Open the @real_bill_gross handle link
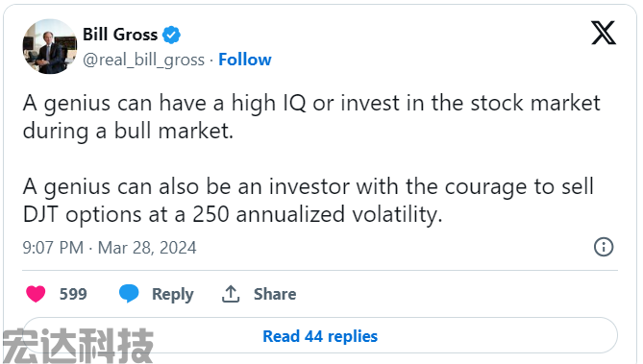 [x=143, y=60]
